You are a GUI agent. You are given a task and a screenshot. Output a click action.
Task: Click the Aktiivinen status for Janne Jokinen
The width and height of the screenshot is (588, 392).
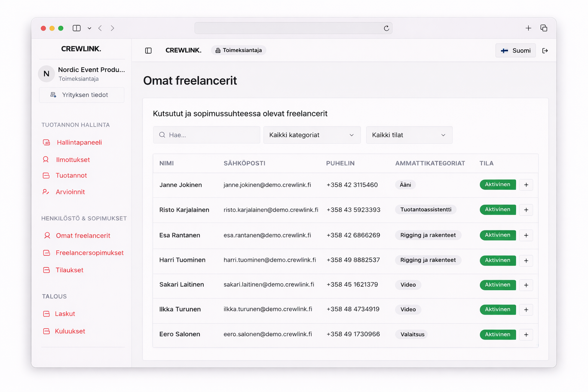point(498,185)
